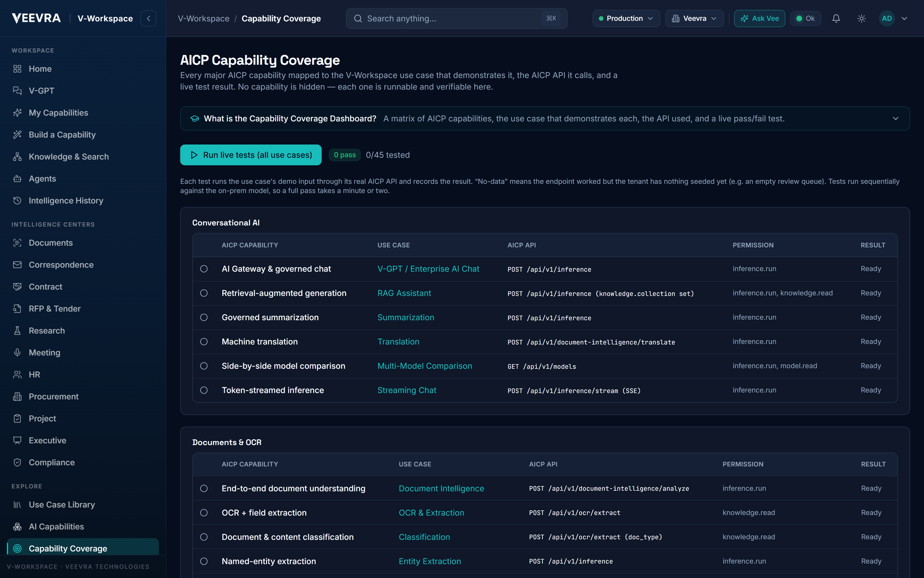Click the Documents icon in sidebar

pos(17,243)
